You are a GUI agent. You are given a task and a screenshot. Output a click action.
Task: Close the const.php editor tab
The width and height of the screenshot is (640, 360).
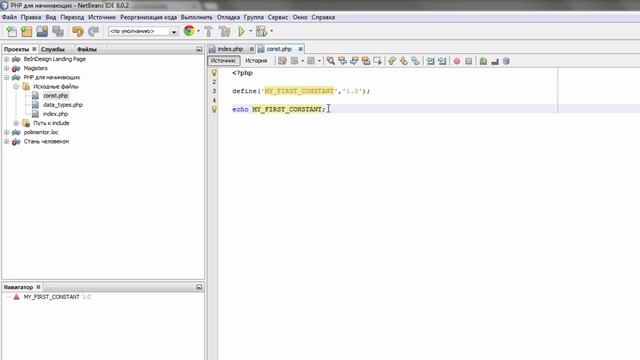tap(300, 49)
